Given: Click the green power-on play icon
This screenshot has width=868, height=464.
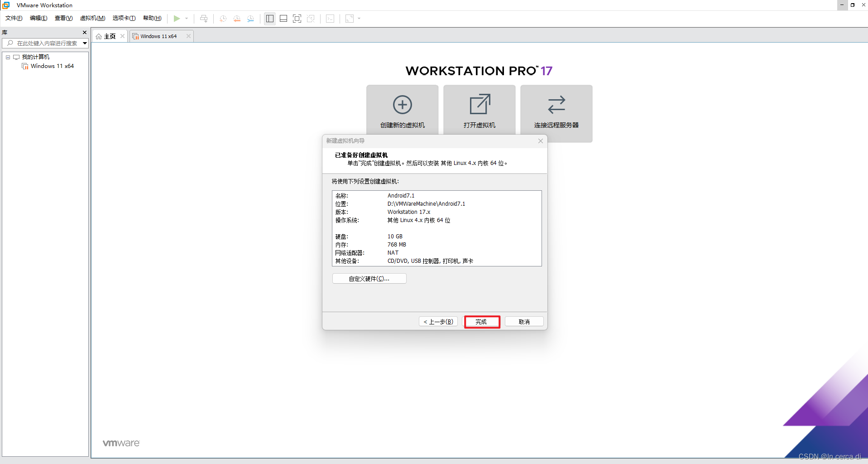Looking at the screenshot, I should click(x=177, y=19).
